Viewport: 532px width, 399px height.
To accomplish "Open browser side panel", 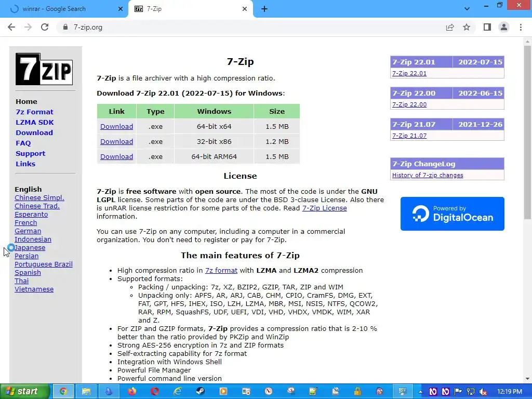I will [487, 27].
